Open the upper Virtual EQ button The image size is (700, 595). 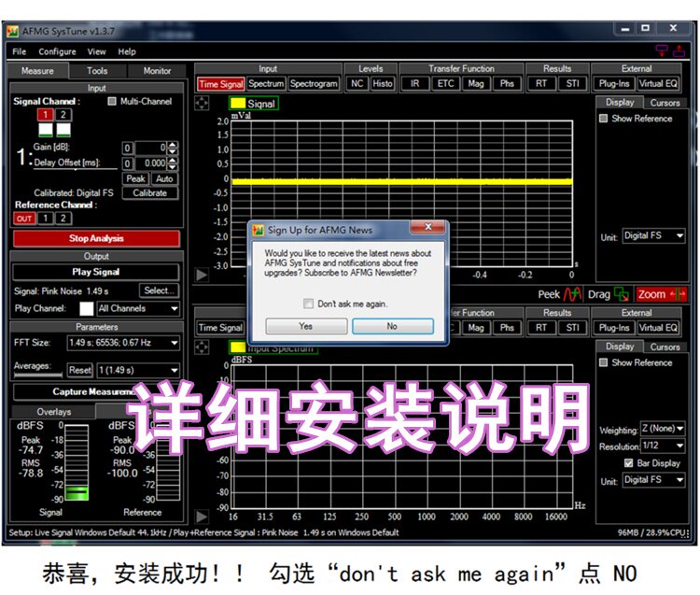(658, 83)
